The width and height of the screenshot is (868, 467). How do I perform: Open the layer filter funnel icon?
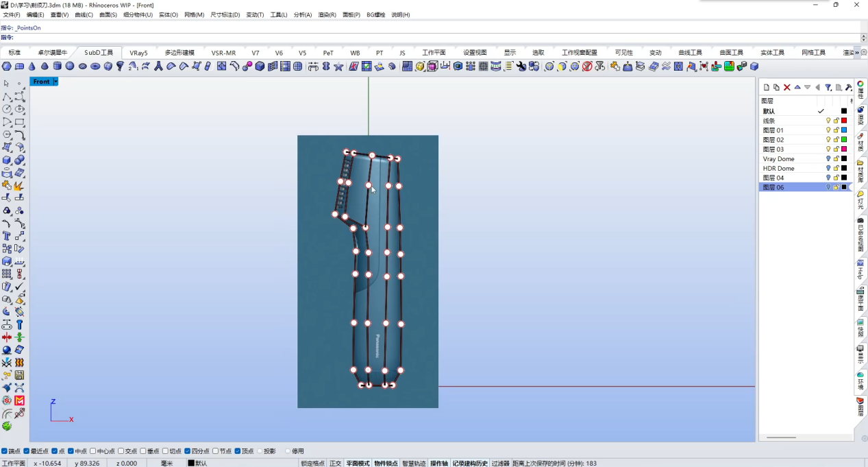828,87
